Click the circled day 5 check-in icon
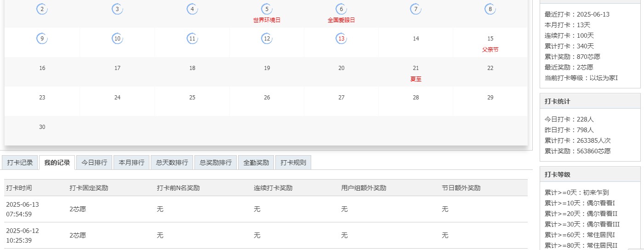 (x=267, y=9)
